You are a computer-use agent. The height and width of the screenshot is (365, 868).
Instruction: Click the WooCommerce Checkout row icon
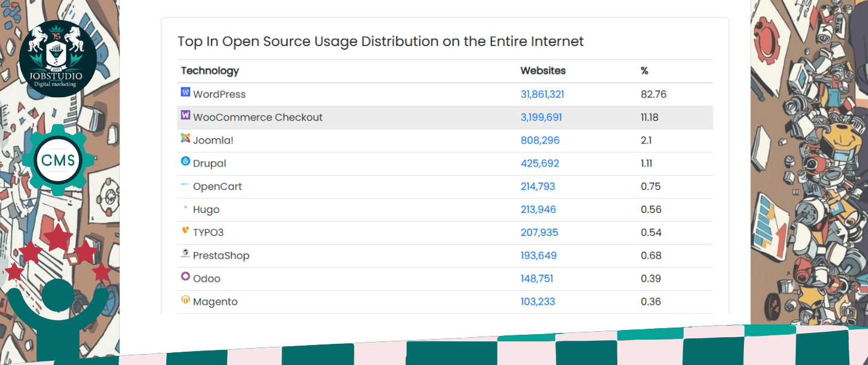click(x=186, y=115)
